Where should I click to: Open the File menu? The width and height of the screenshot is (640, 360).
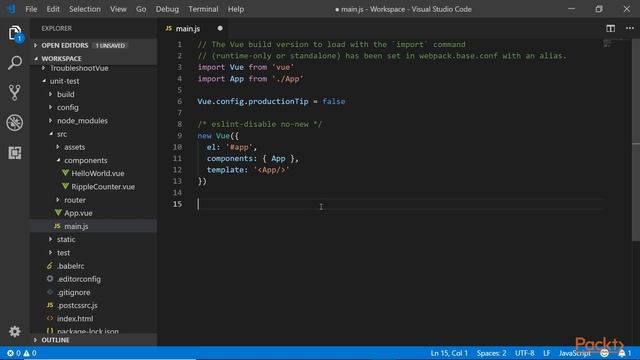pos(31,9)
